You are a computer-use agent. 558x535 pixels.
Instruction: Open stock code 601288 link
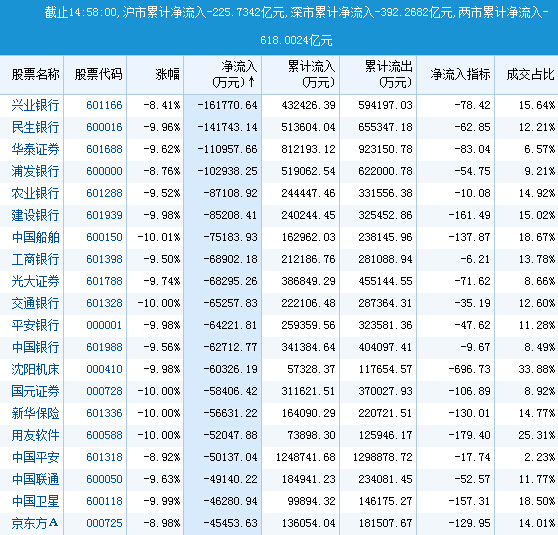click(x=104, y=193)
